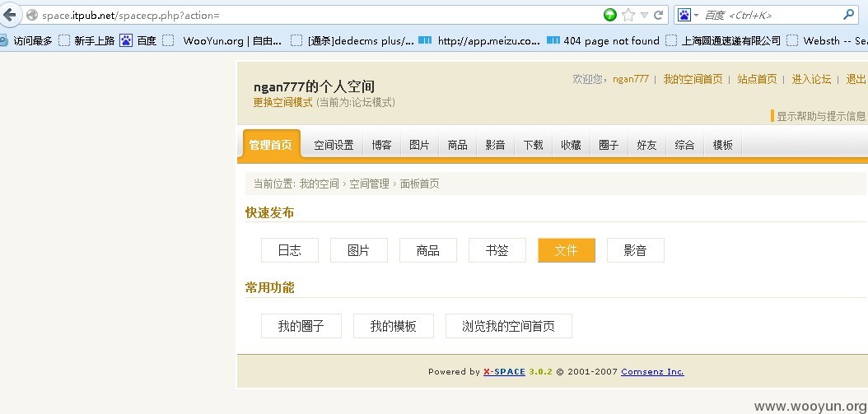Reload the page with the refresh icon
The width and height of the screenshot is (868, 414).
tap(659, 15)
